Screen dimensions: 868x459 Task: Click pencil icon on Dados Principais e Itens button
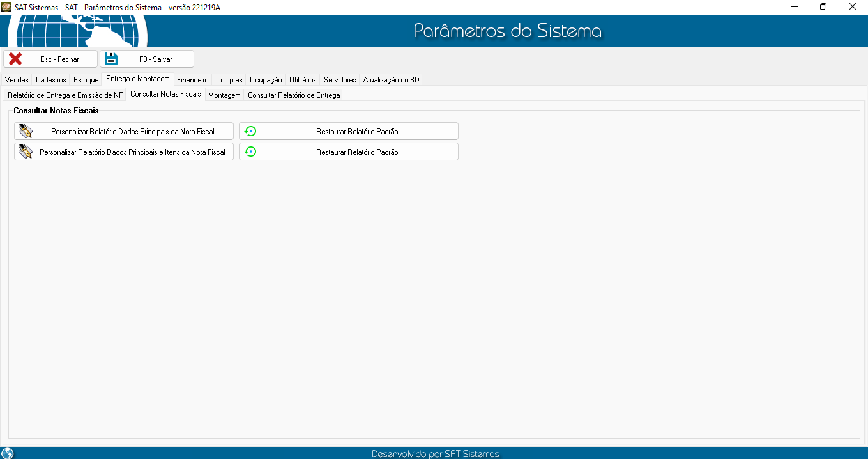click(26, 152)
